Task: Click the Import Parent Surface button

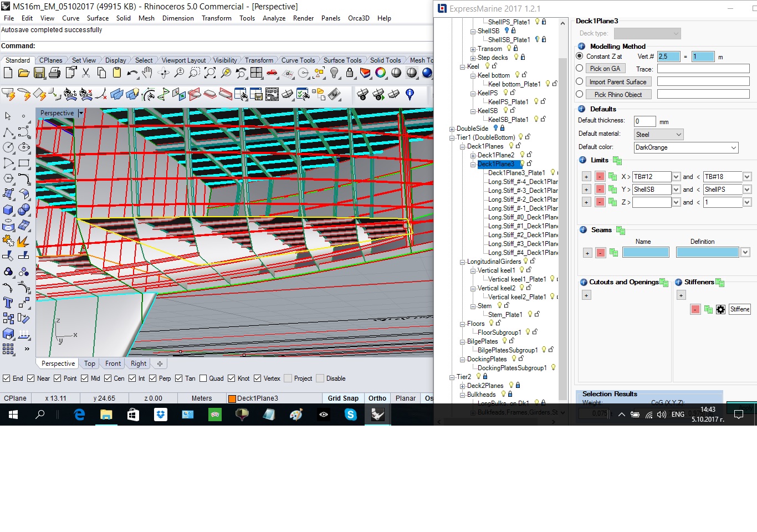Action: click(x=617, y=81)
